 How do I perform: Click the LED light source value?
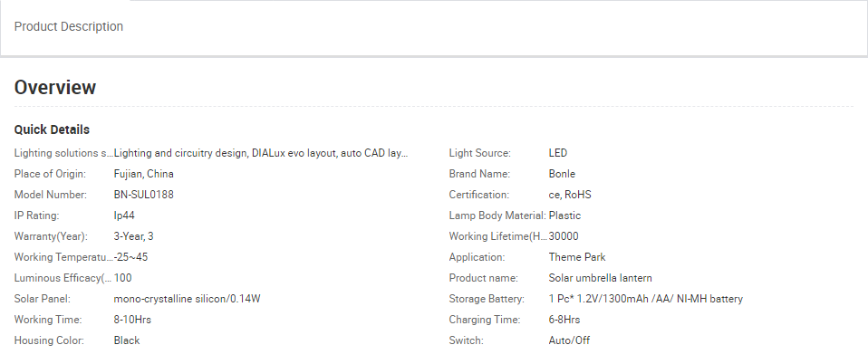(558, 153)
